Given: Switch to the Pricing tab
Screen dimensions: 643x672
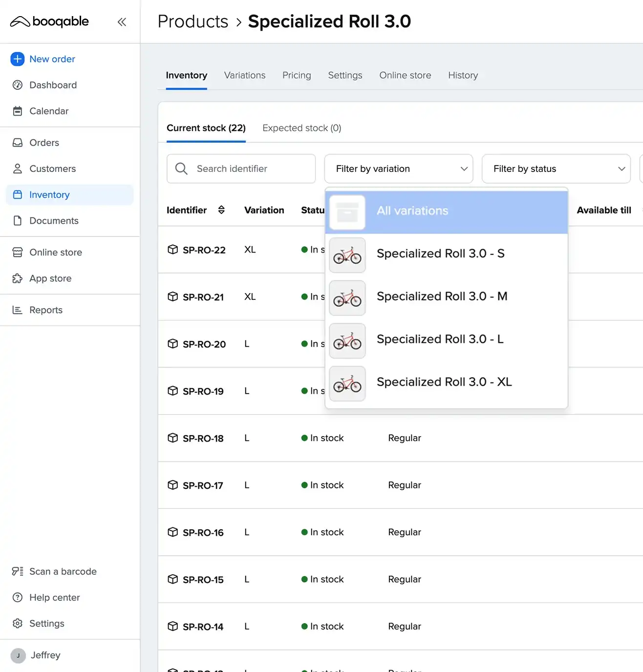Looking at the screenshot, I should point(297,75).
